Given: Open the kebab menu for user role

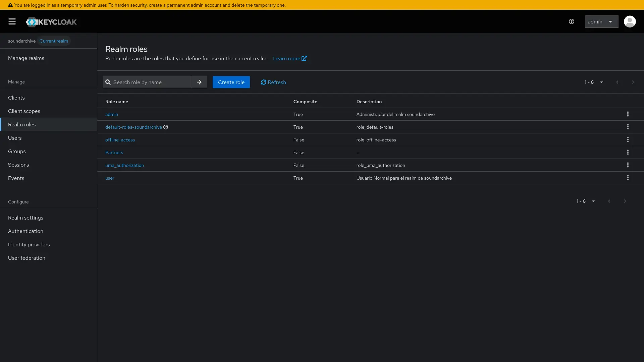Looking at the screenshot, I should (x=628, y=178).
